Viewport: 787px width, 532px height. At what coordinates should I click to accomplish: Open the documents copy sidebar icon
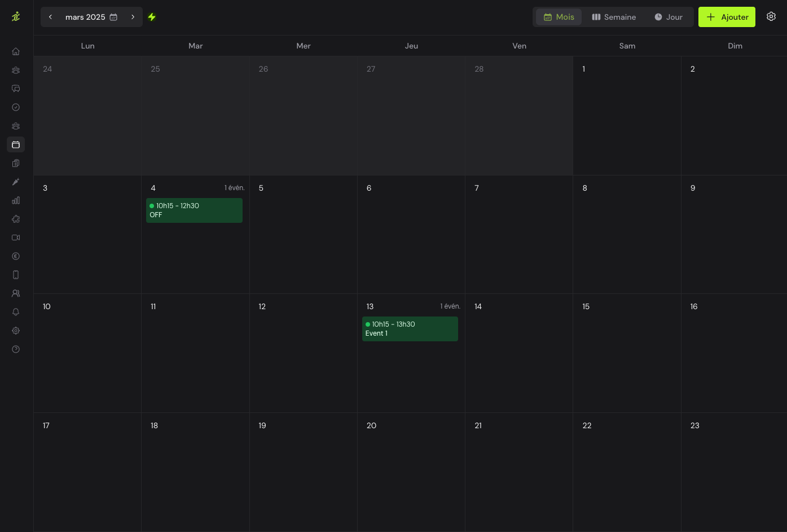point(16,163)
